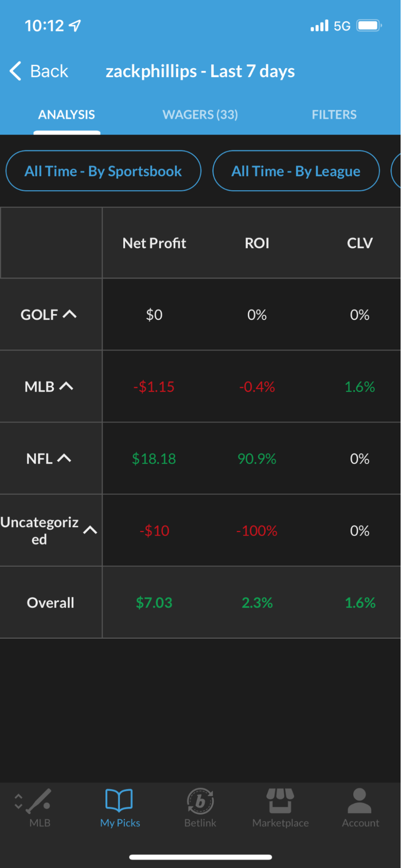Tap the location arrow in status bar

click(75, 26)
